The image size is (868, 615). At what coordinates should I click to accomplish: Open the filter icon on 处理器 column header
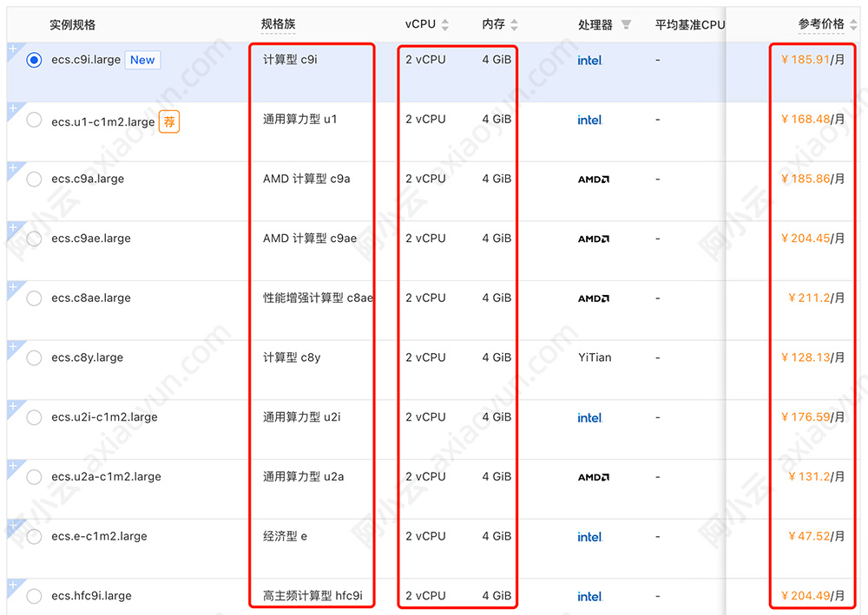[627, 24]
